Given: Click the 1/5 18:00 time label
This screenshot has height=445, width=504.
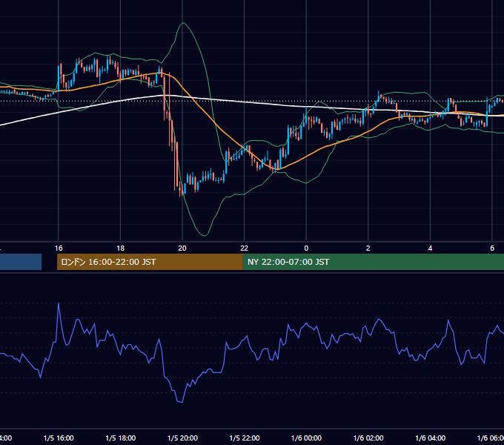Looking at the screenshot, I should pos(121,438).
